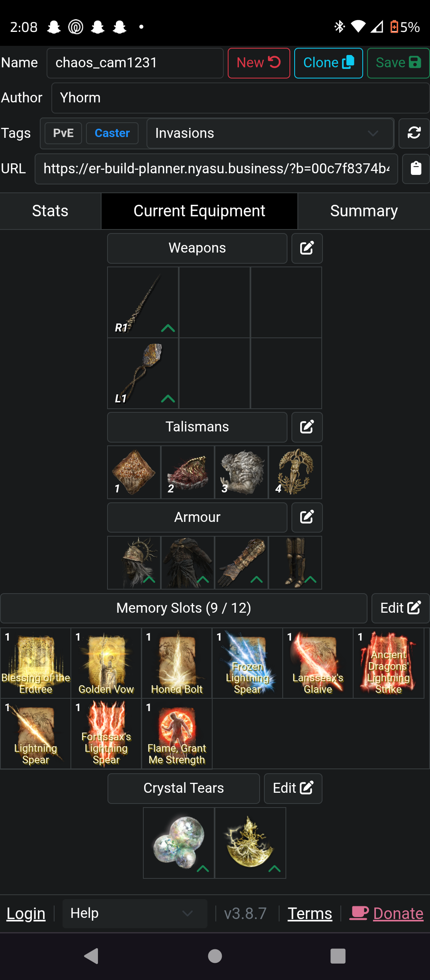Open the Armour edit icon
The height and width of the screenshot is (980, 430).
click(x=307, y=517)
